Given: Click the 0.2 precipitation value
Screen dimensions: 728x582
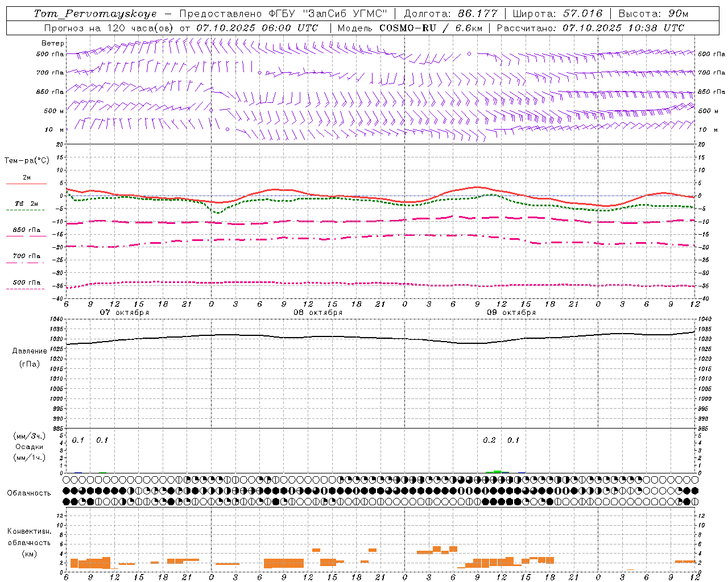Looking at the screenshot, I should pos(489,440).
